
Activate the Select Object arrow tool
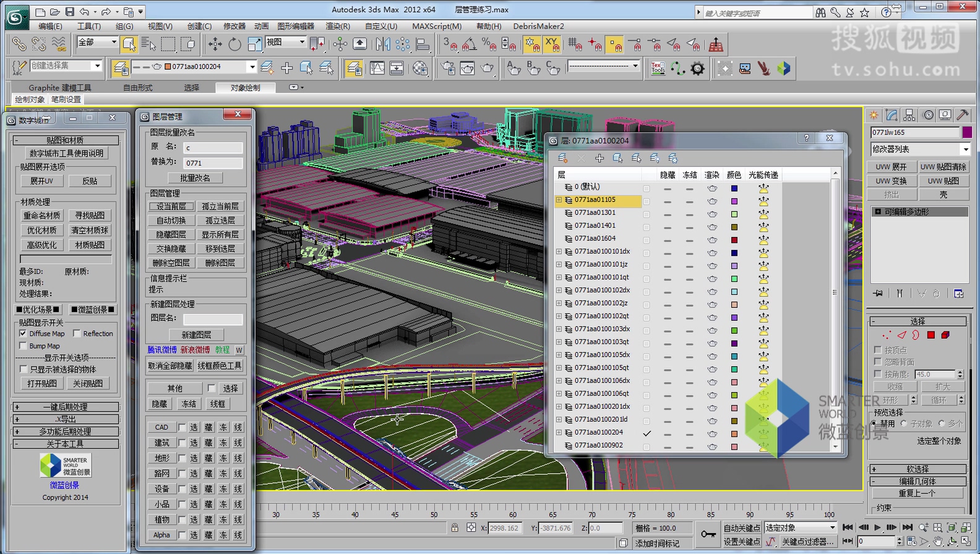129,44
